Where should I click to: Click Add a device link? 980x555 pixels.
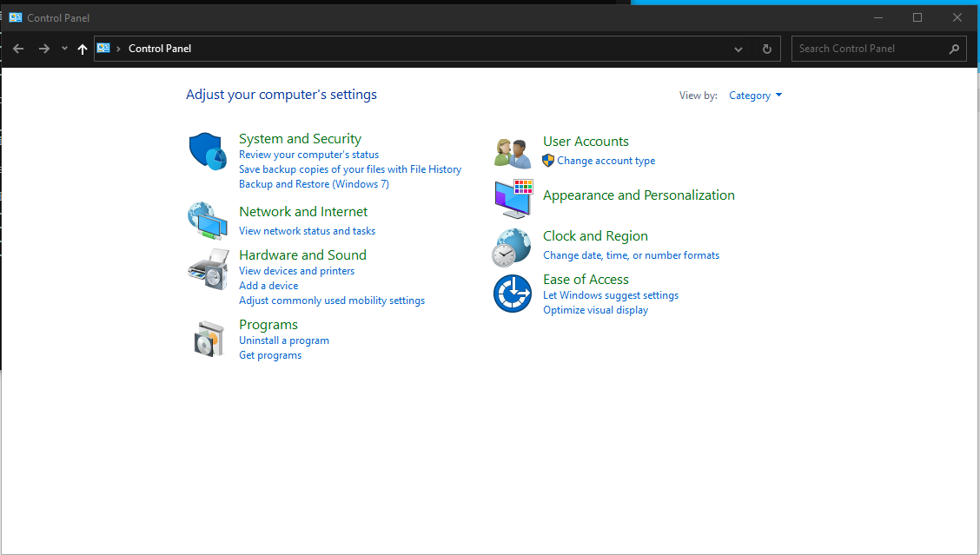pos(268,286)
